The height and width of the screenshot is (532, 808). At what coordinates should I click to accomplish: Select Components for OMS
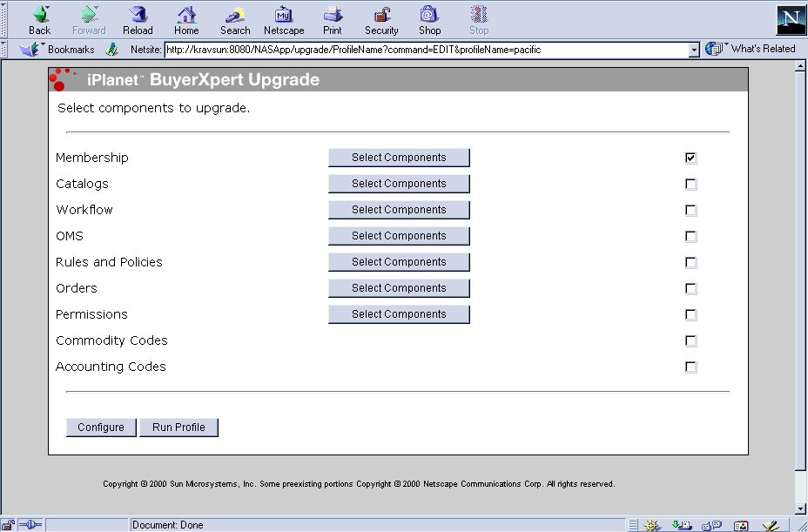tap(399, 236)
